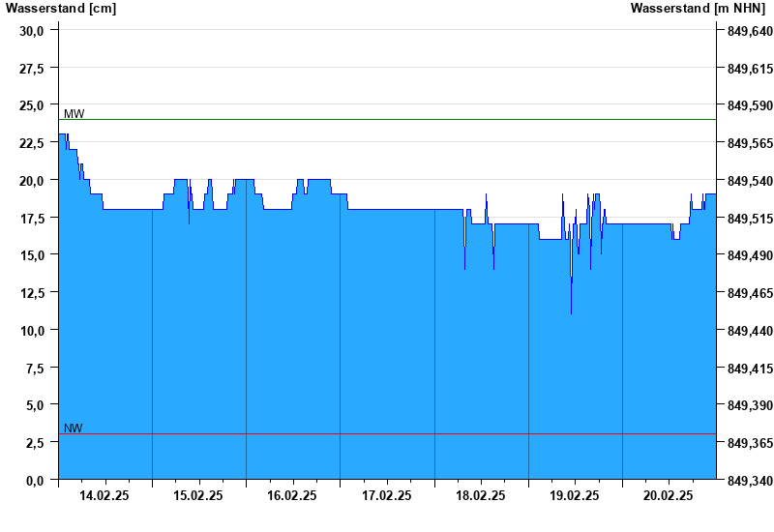The width and height of the screenshot is (774, 532).
Task: Click the 10,0 left axis value
Action: [32, 330]
